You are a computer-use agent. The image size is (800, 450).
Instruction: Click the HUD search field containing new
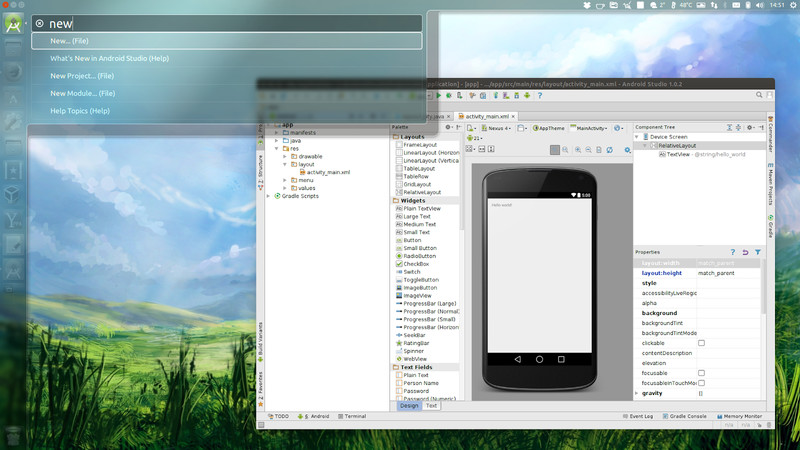click(x=227, y=23)
